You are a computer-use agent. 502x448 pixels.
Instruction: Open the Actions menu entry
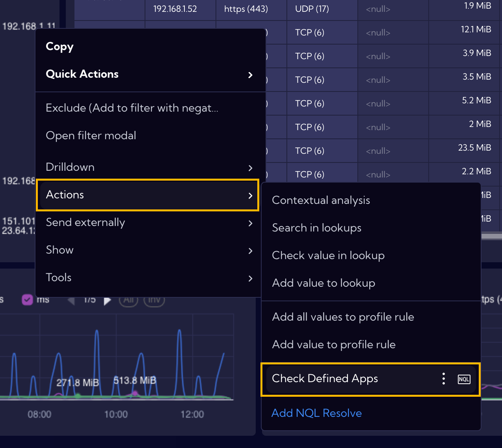pos(148,195)
